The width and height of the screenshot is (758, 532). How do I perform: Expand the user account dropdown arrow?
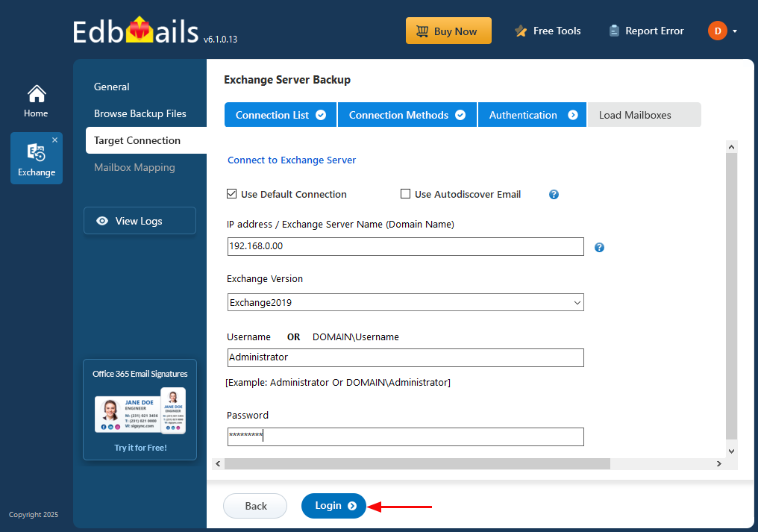[735, 31]
